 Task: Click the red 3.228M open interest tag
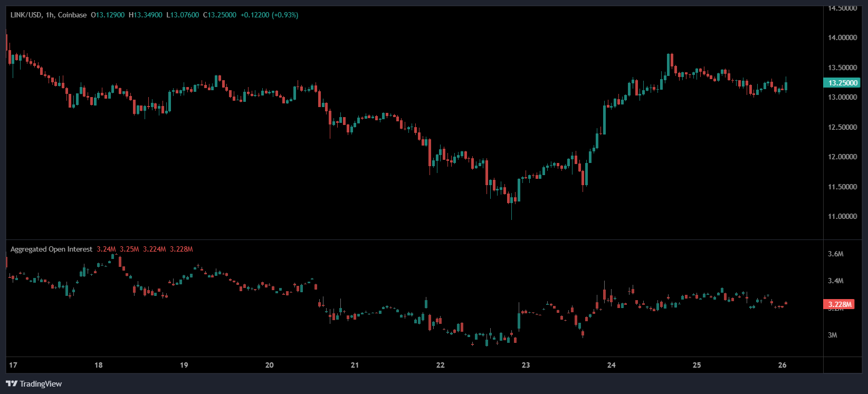(x=839, y=304)
